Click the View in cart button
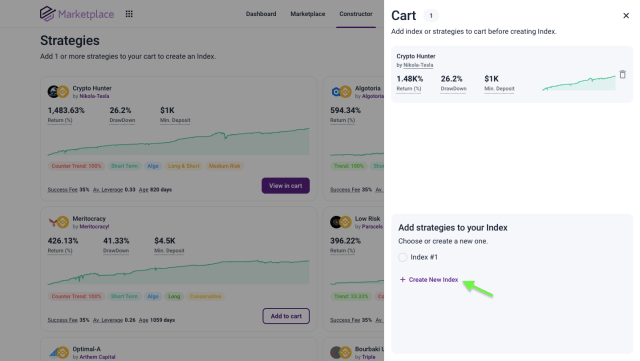Image resolution: width=640 pixels, height=361 pixels. [286, 186]
